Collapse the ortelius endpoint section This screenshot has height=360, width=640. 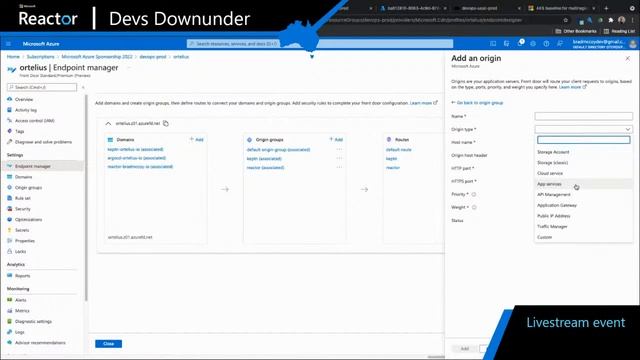108,123
